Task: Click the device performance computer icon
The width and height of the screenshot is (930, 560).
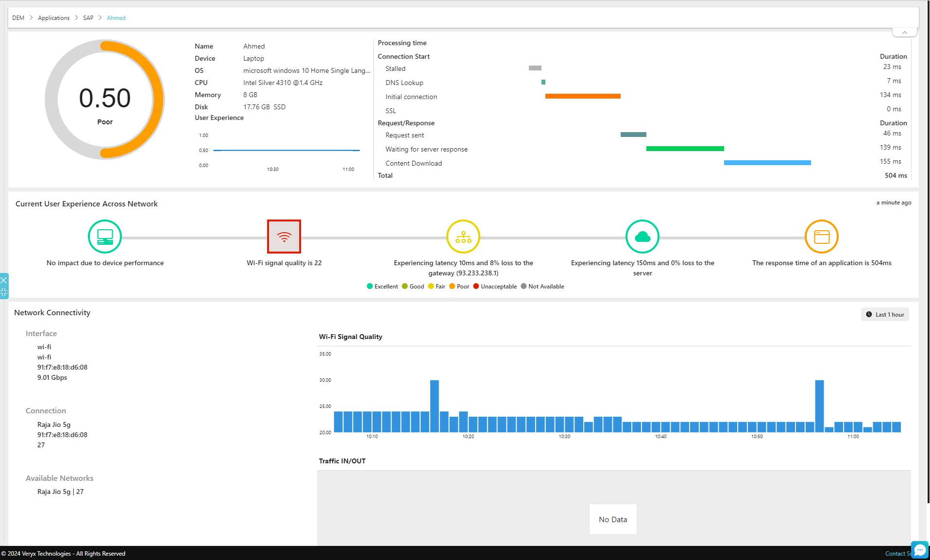Action: 105,237
